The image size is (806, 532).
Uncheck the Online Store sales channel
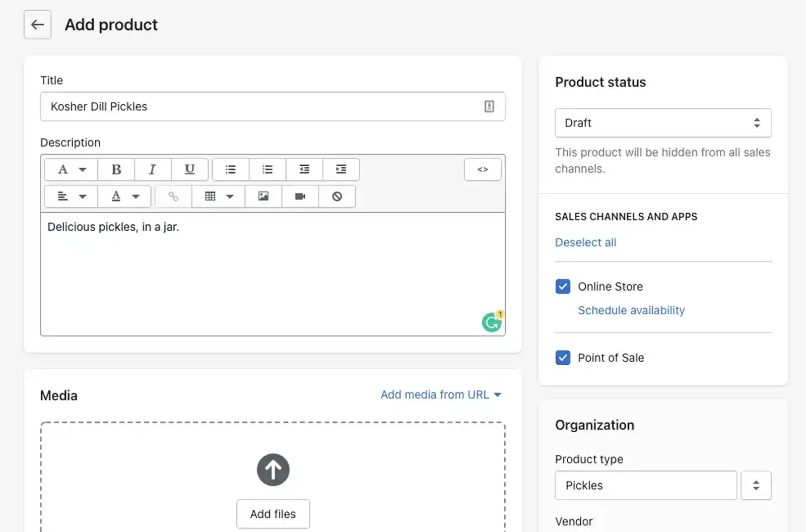coord(562,286)
